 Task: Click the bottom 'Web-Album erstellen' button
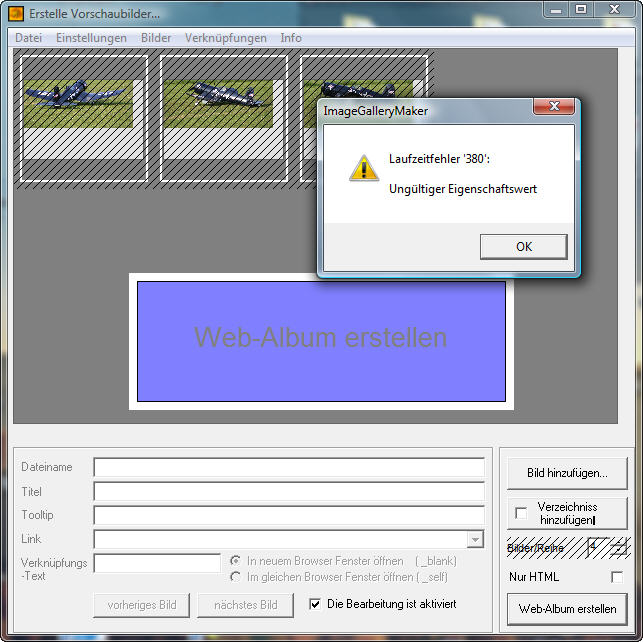567,608
